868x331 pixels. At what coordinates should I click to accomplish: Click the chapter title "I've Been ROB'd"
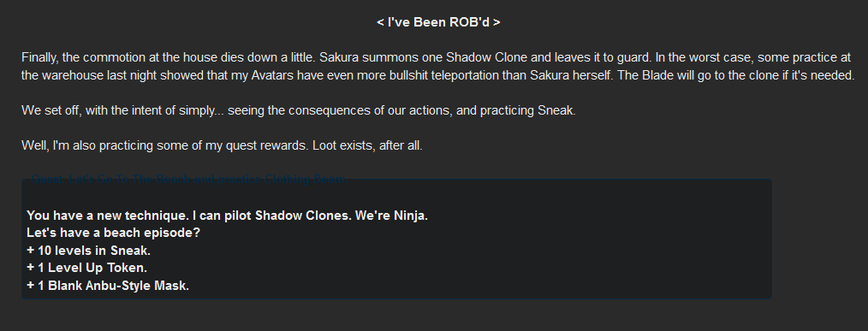click(438, 22)
